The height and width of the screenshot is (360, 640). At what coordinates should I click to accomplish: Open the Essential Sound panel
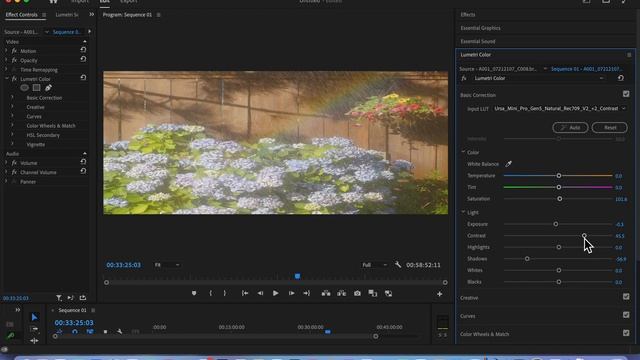[478, 41]
